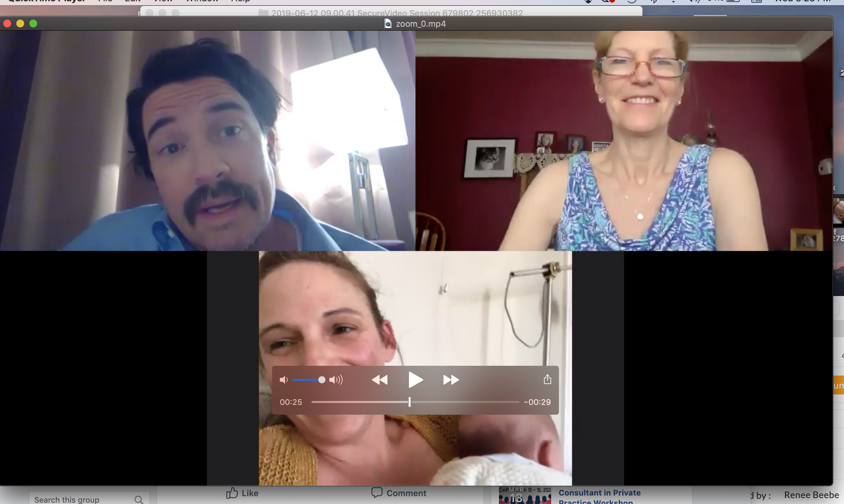Click the low-volume speaker icon to mute
844x504 pixels.
(x=284, y=380)
